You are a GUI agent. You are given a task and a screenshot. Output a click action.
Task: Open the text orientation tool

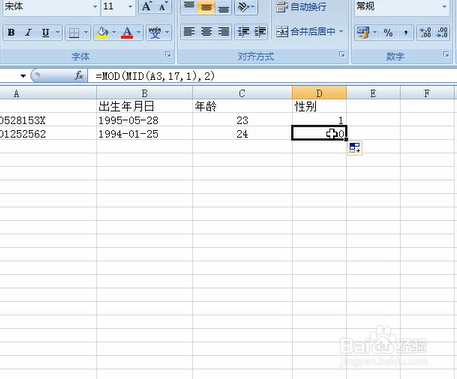point(246,6)
